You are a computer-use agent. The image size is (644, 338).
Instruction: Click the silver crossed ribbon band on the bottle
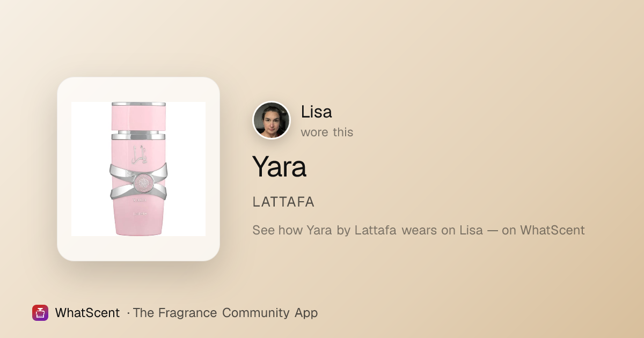[x=138, y=181]
